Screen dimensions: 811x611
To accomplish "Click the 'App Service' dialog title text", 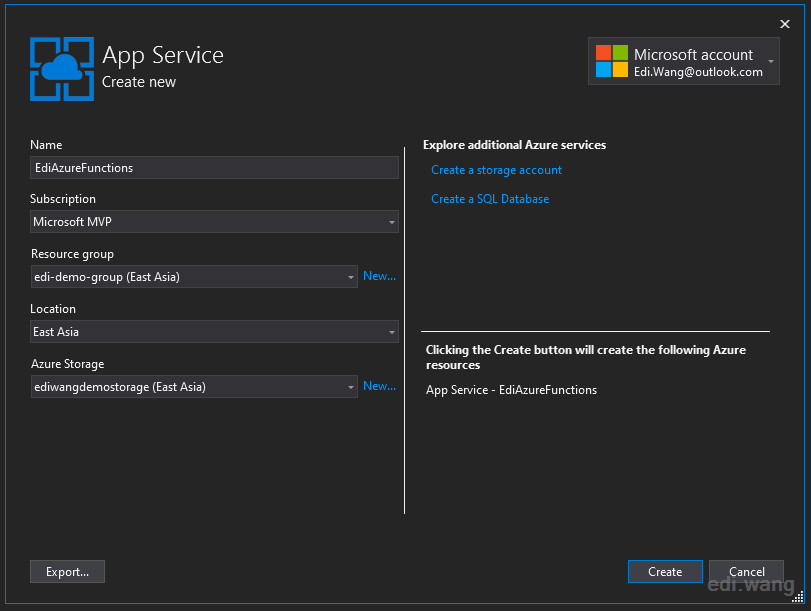I will (x=163, y=55).
